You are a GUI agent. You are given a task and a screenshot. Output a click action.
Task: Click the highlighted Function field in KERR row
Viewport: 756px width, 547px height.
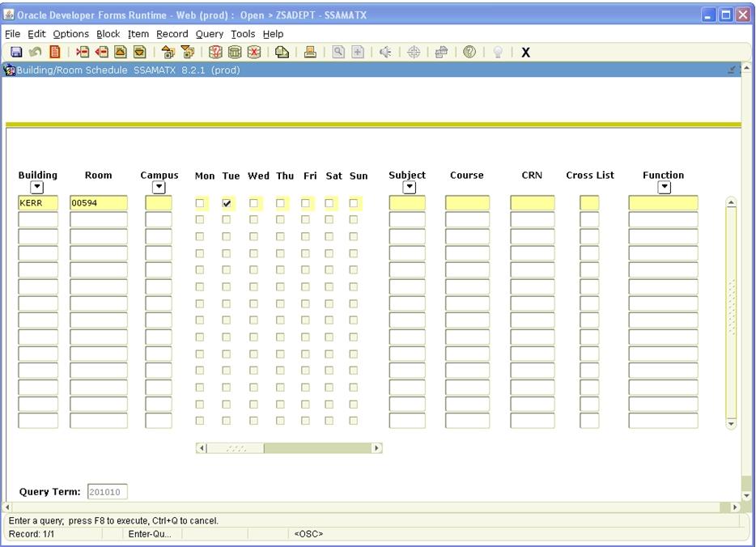664,203
